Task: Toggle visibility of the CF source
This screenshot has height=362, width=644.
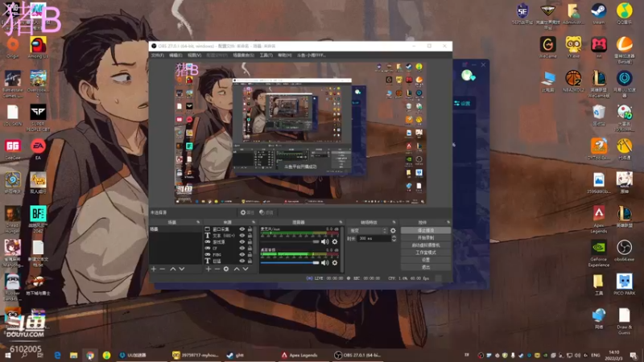Action: pos(242,249)
